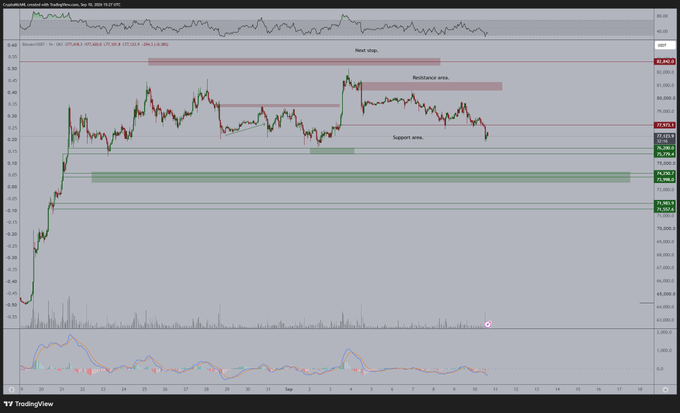Click the "25" date label on time axis

pos(144,390)
